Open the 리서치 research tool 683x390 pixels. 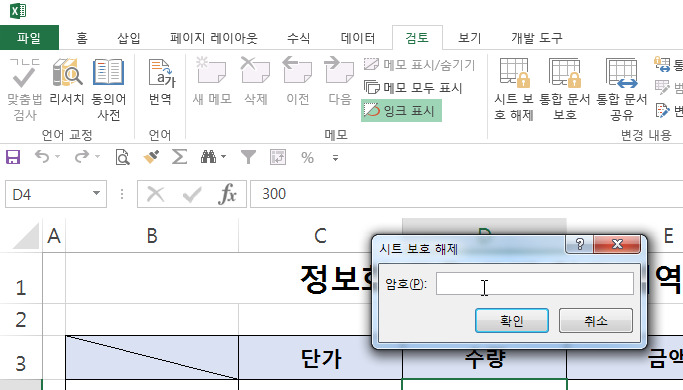point(67,82)
